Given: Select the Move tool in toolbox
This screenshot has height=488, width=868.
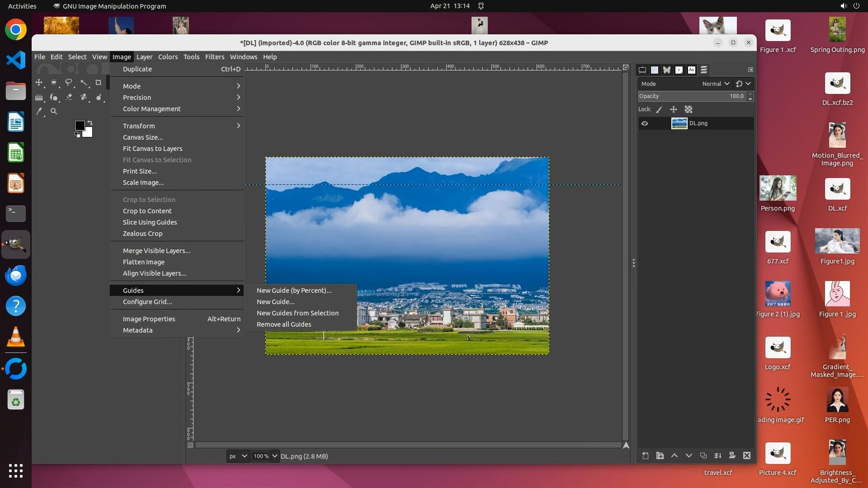Looking at the screenshot, I should coord(39,83).
